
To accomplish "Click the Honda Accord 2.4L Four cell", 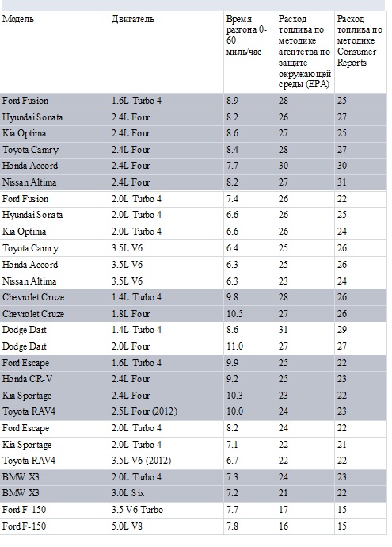I will pyautogui.click(x=131, y=166).
